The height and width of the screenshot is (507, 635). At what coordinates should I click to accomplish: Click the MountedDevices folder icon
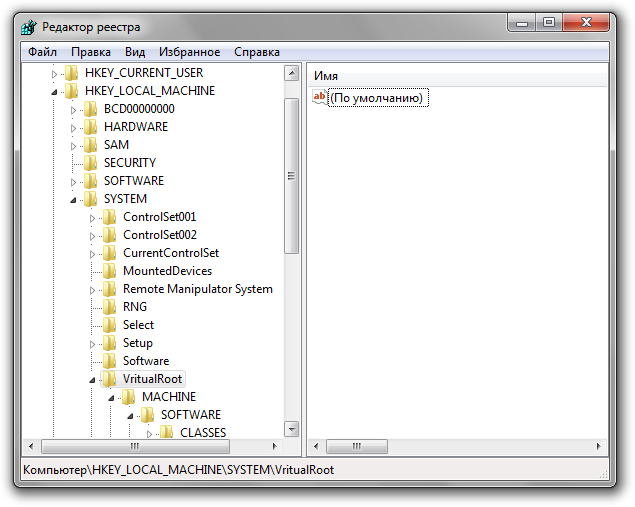pos(110,271)
